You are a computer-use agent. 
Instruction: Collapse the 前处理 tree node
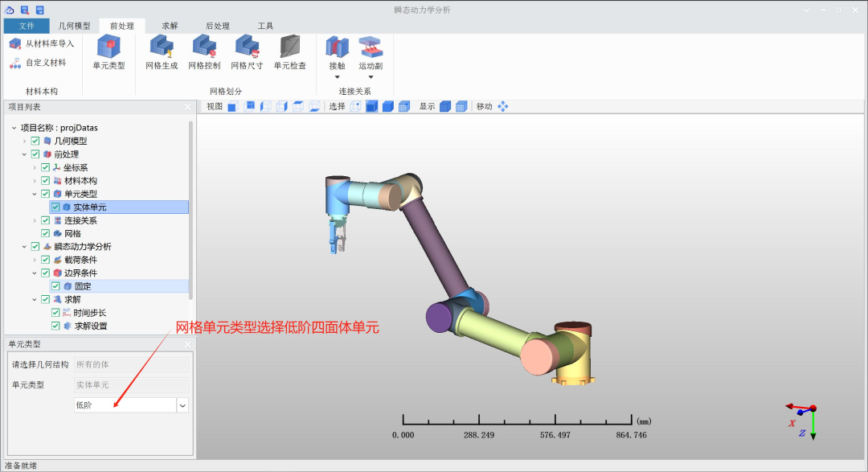coord(24,154)
